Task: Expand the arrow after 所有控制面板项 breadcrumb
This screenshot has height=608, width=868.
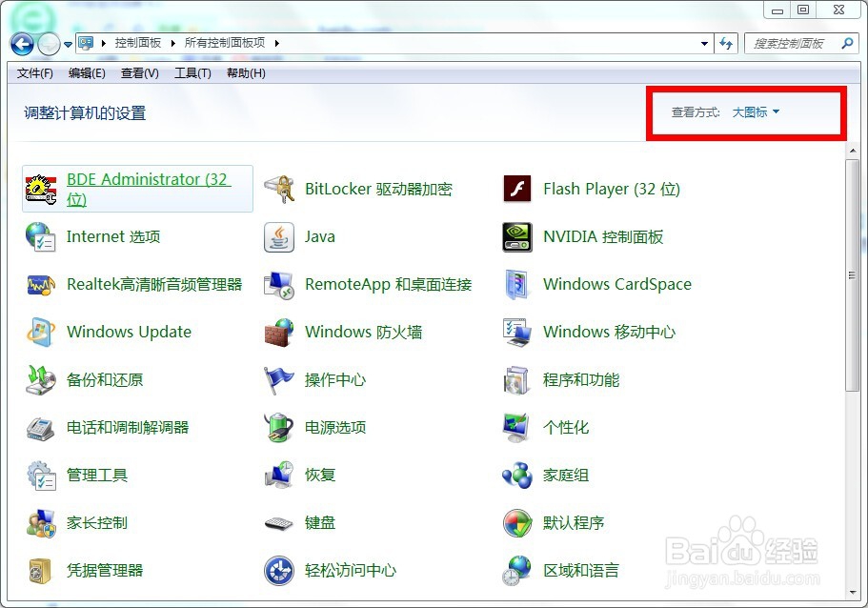Action: (276, 43)
